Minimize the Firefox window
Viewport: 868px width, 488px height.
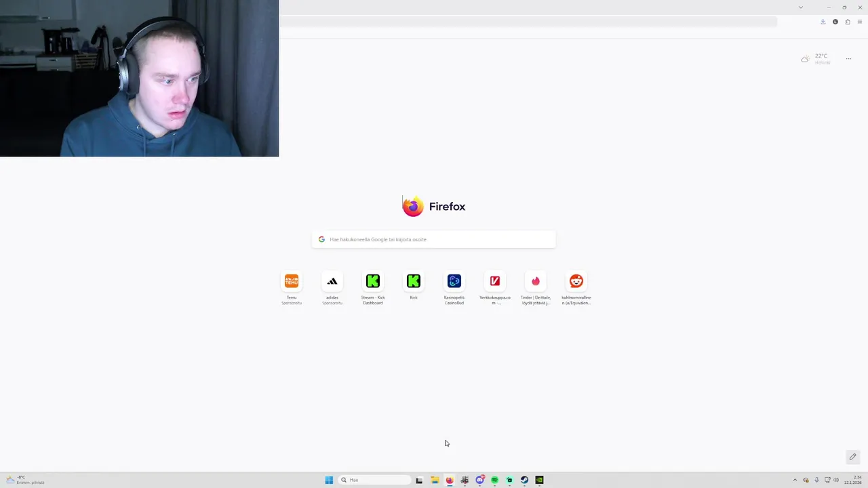point(829,7)
